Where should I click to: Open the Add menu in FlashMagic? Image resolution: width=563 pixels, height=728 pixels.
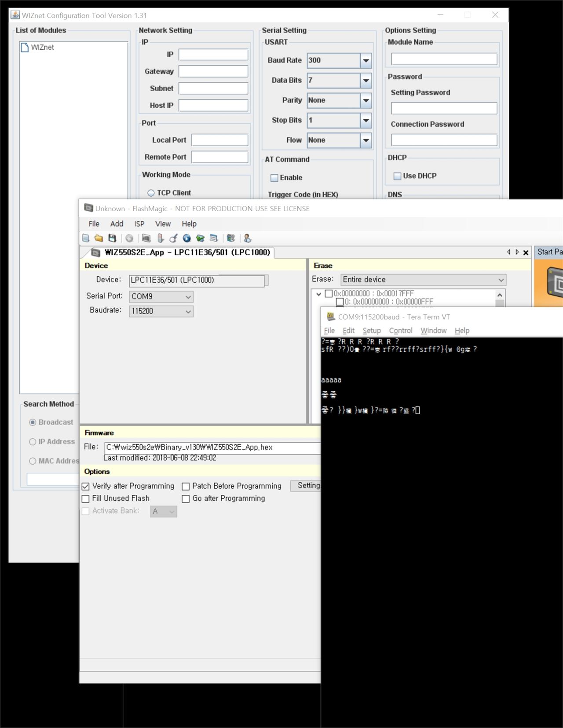coord(117,224)
